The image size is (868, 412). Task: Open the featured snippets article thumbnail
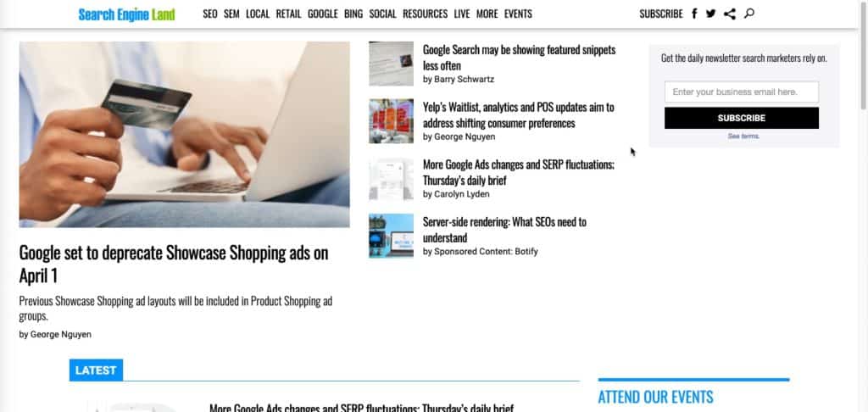pyautogui.click(x=392, y=64)
